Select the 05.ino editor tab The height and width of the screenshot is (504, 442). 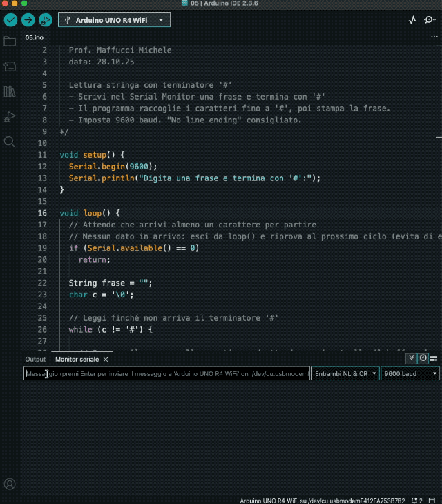click(x=34, y=38)
